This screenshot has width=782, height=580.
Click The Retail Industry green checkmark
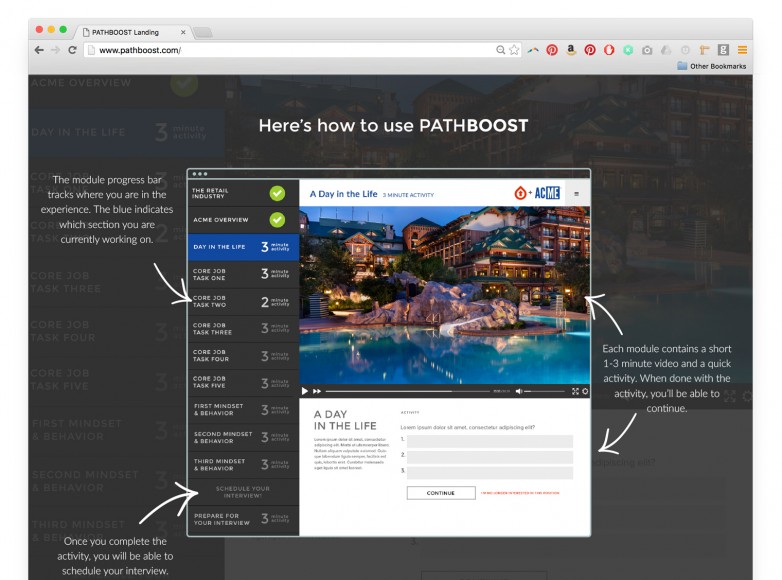coord(277,193)
